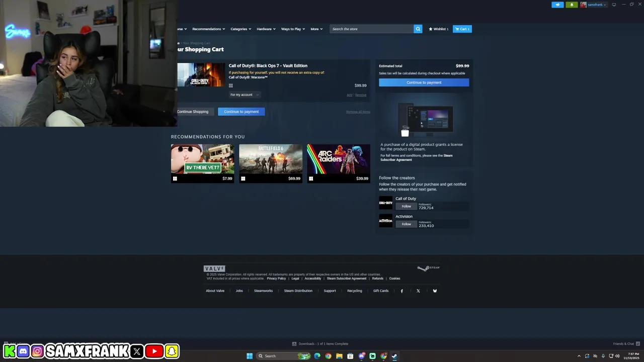This screenshot has width=644, height=362.
Task: Click in the 'Search the store' field
Action: tap(372, 29)
